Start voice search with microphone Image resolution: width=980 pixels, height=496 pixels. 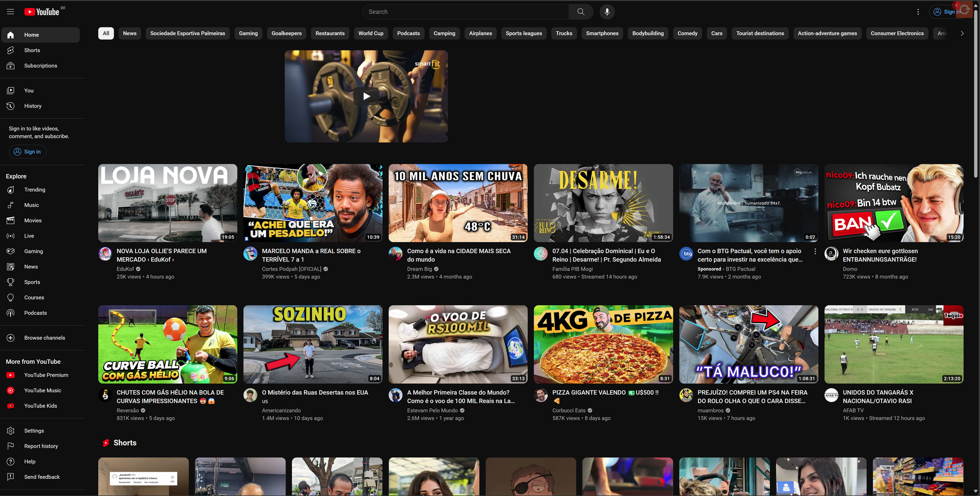click(607, 12)
